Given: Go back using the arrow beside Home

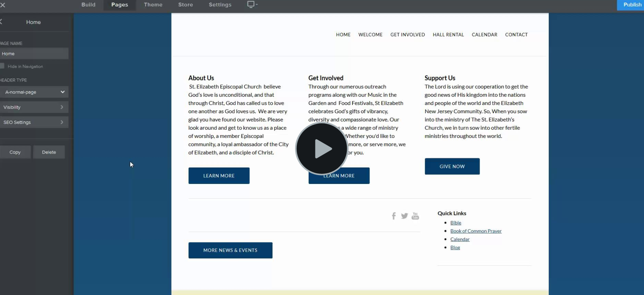Looking at the screenshot, I should [1, 22].
